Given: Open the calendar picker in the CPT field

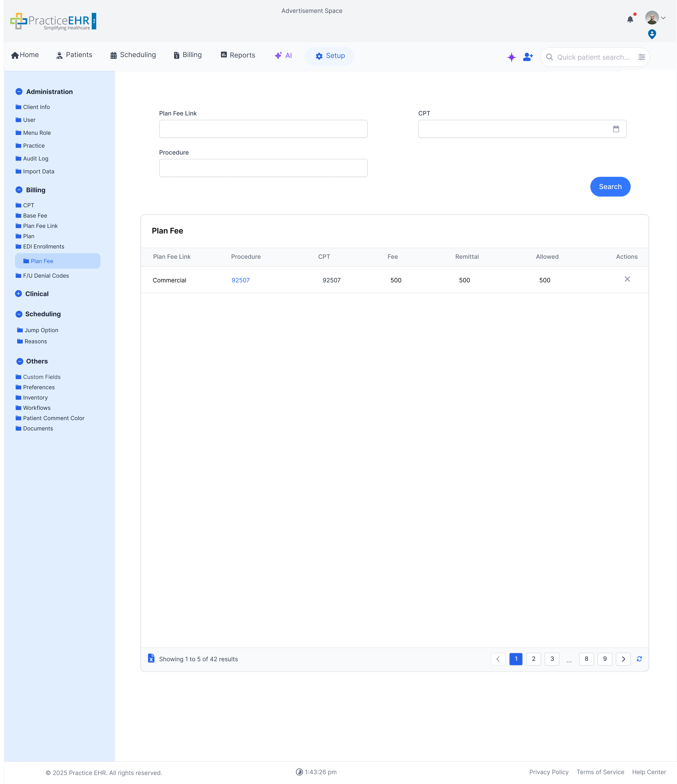Looking at the screenshot, I should coord(616,129).
